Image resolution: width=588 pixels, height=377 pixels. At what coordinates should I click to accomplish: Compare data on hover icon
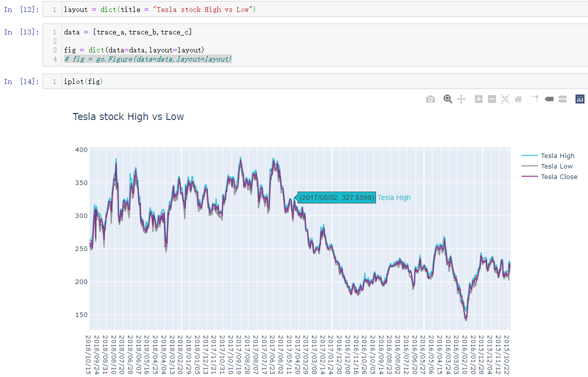click(x=562, y=99)
